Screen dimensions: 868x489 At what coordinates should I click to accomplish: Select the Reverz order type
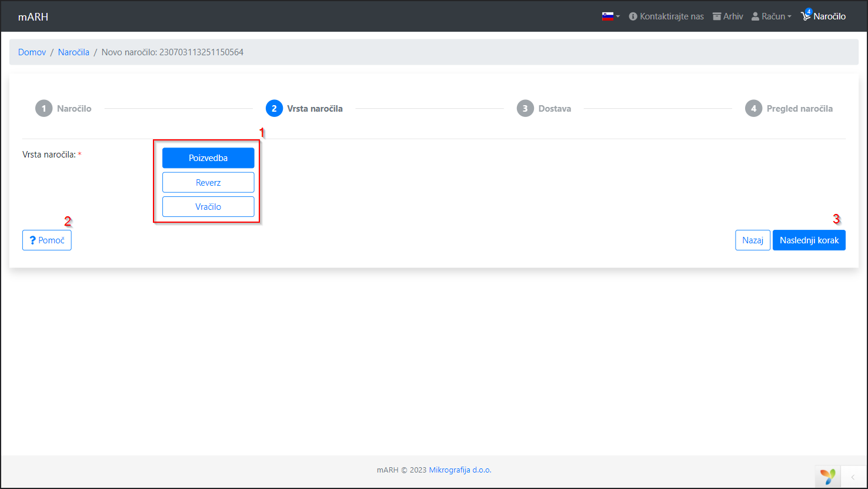[x=208, y=183]
